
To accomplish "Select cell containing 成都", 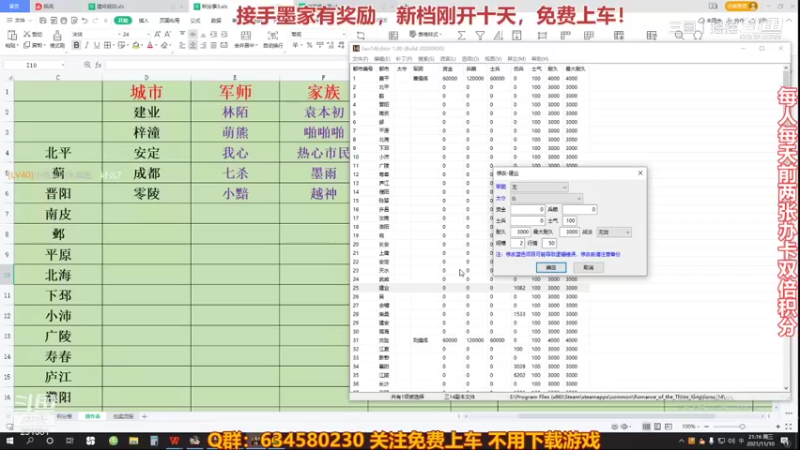I will tap(146, 173).
